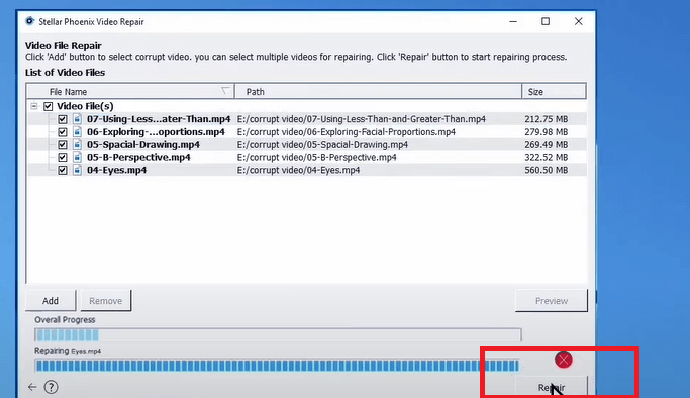
Task: Close the Stellar Phoenix Video Repair window
Action: [579, 21]
